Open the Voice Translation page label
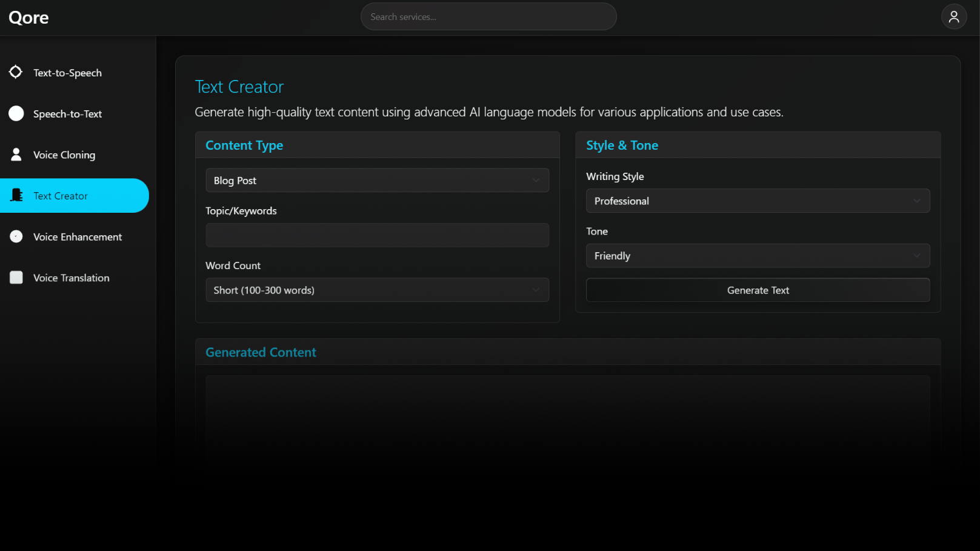Screen dimensions: 980x551 72,278
